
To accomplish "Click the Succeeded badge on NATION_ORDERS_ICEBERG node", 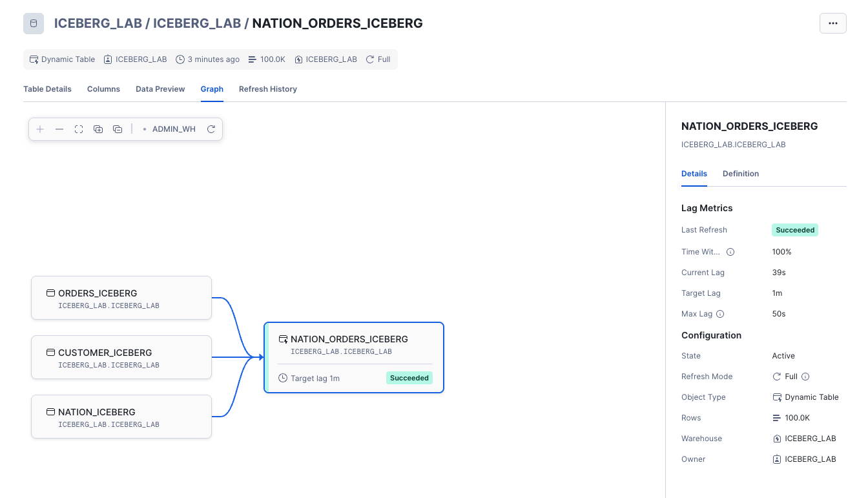I will 409,378.
